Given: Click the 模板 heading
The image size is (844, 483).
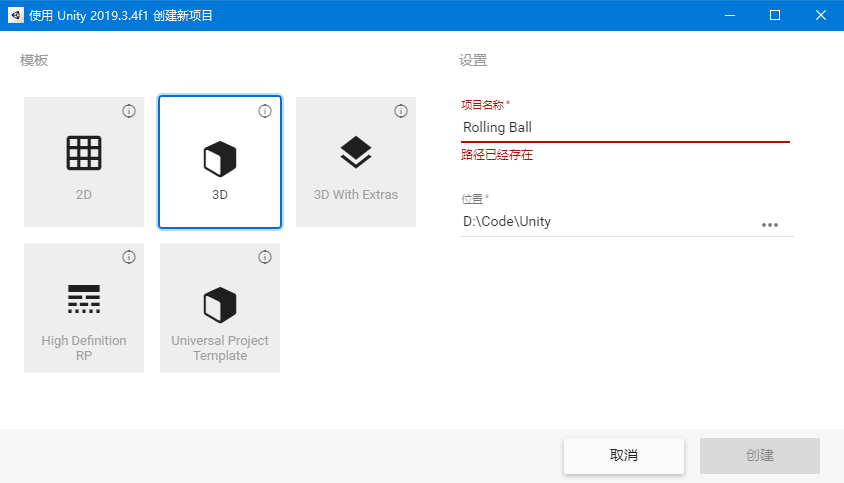Looking at the screenshot, I should click(34, 60).
